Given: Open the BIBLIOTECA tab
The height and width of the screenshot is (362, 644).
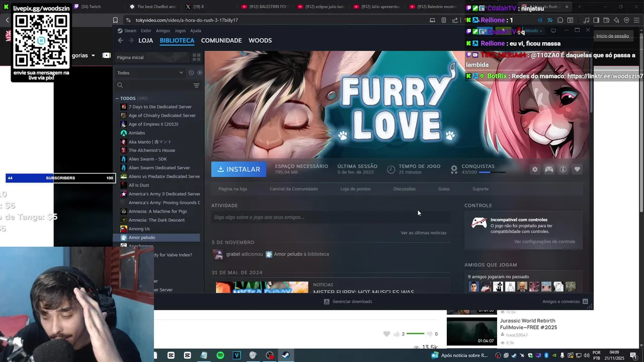Looking at the screenshot, I should click(177, 40).
